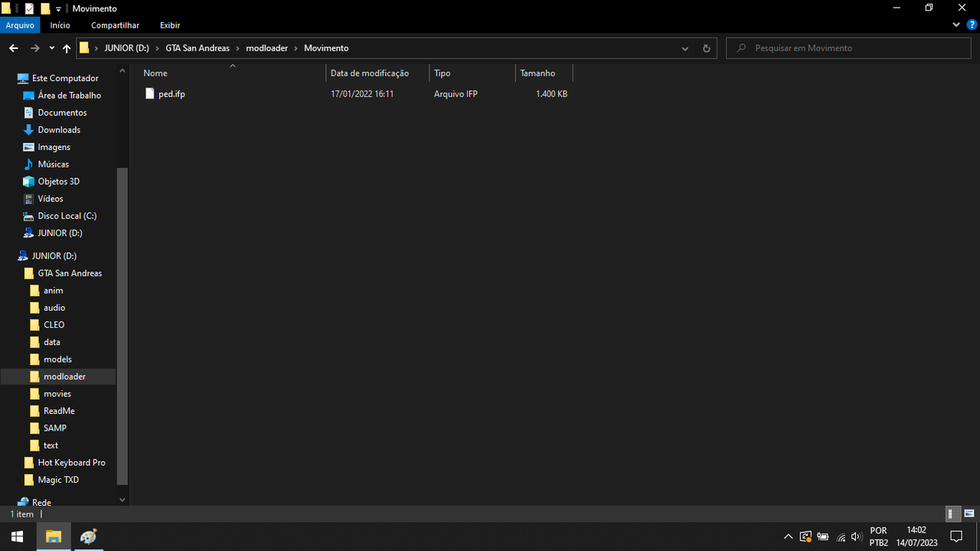
Task: Open the movies folder in tree
Action: pyautogui.click(x=57, y=394)
